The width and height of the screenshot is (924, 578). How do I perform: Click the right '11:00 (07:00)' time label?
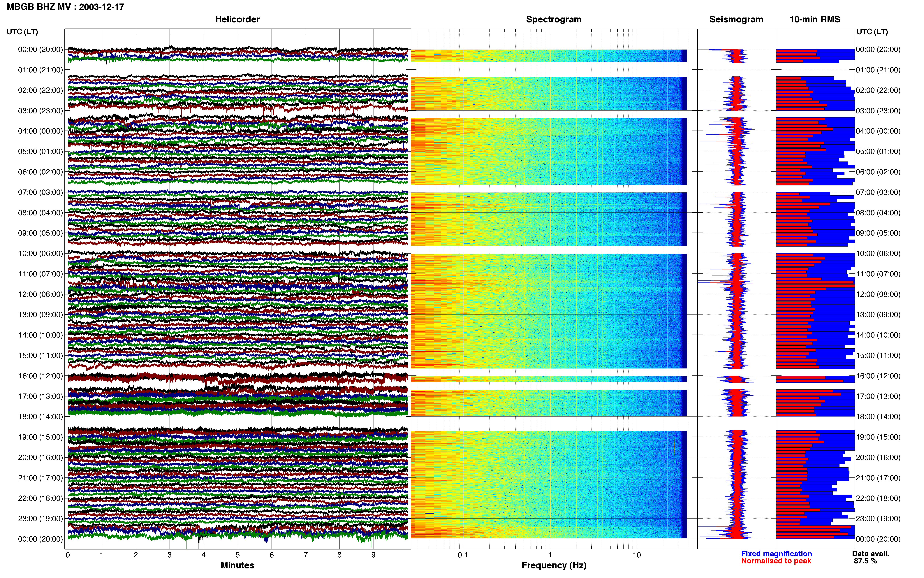click(x=878, y=274)
